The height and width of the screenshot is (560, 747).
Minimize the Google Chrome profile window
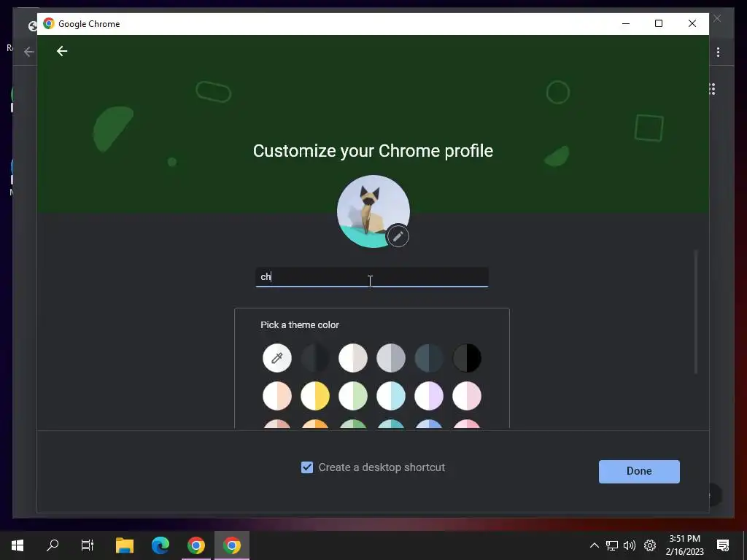point(626,23)
